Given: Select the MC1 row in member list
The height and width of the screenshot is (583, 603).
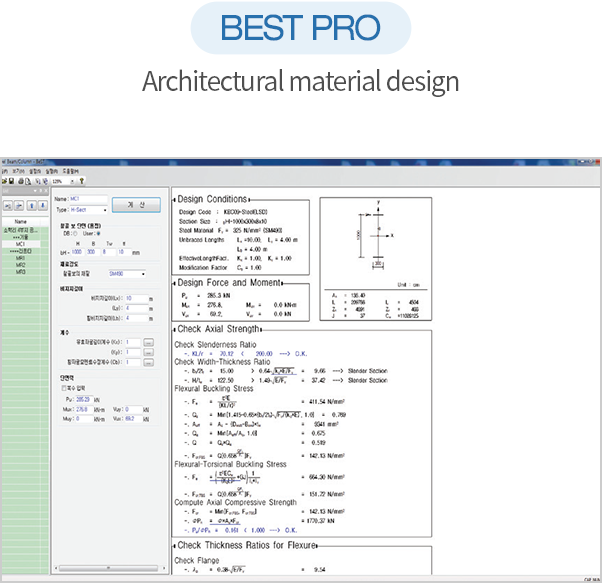Looking at the screenshot, I should click(x=21, y=244).
